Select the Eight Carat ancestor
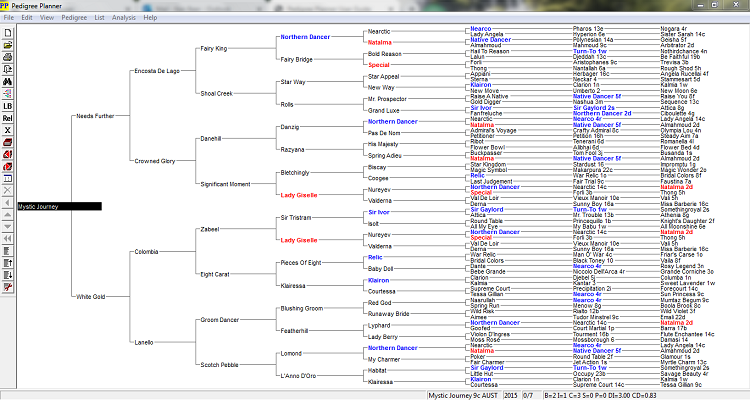Screen dimensions: 750x400 215,275
